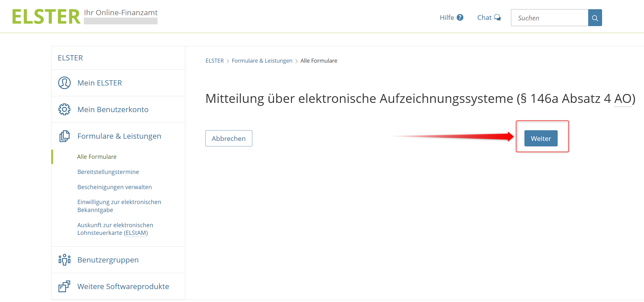Click the Benutzergruppen people icon
644x302 pixels.
[64, 260]
